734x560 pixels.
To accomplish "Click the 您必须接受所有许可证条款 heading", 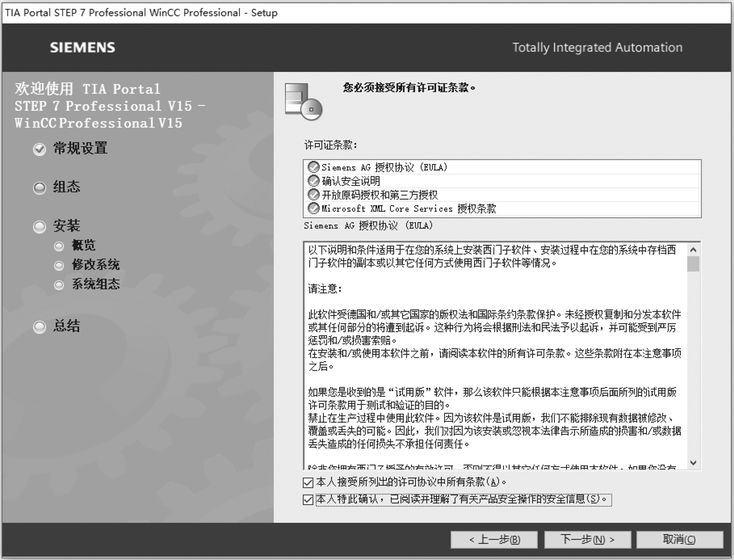I will 409,87.
